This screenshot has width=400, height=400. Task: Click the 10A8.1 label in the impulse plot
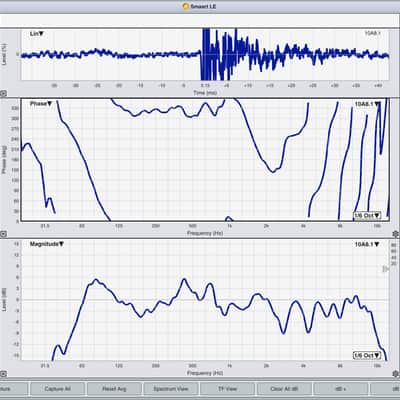tap(372, 33)
